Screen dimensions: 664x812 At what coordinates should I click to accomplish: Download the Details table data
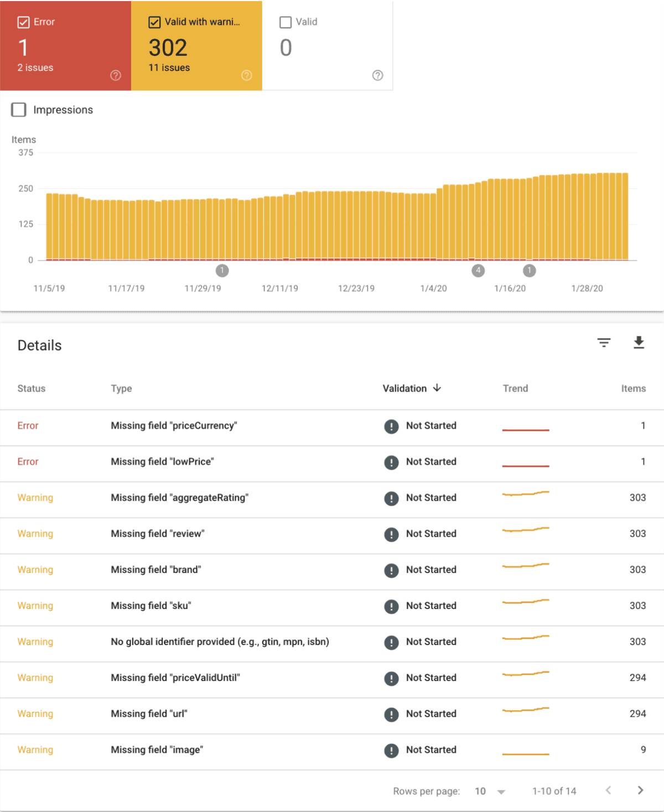pos(639,343)
